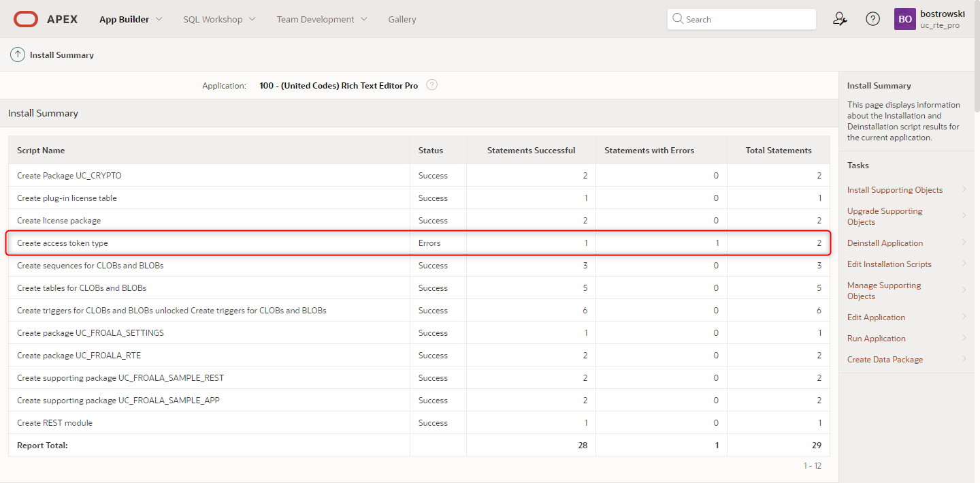
Task: Click chevron beside Edit Installation Scripts
Action: (x=964, y=264)
